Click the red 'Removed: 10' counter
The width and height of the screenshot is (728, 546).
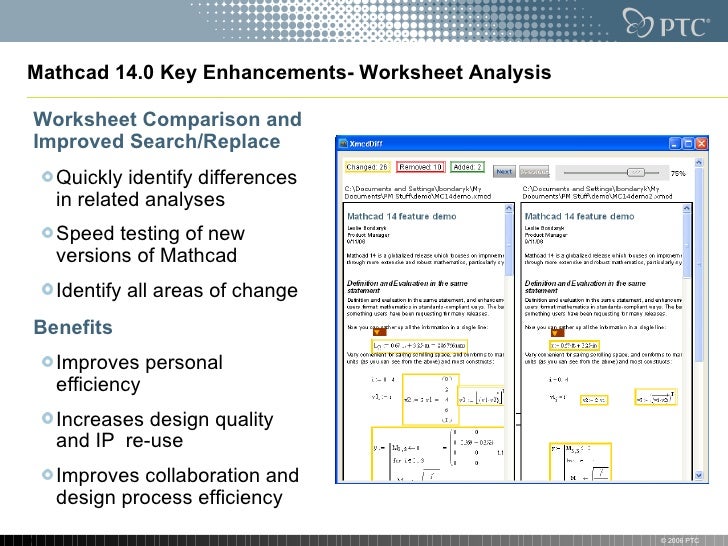pyautogui.click(x=421, y=167)
